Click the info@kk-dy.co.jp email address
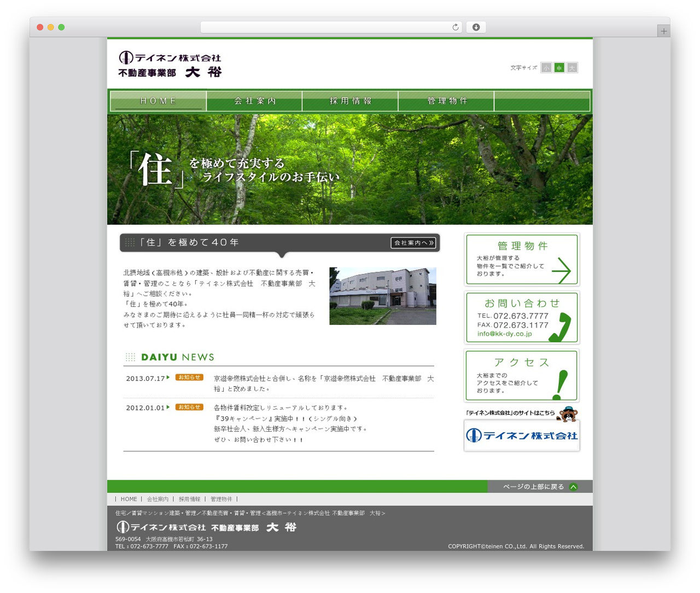Viewport: 700px width, 593px height. coord(504,334)
